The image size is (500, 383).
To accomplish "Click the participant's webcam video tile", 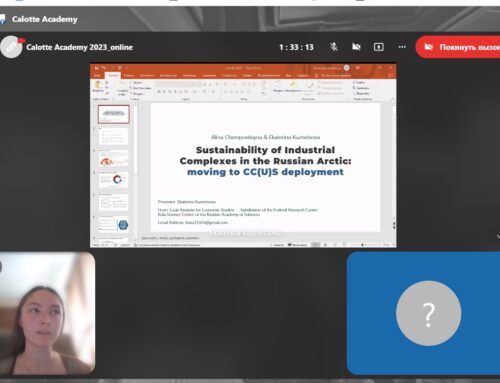I will (x=47, y=313).
